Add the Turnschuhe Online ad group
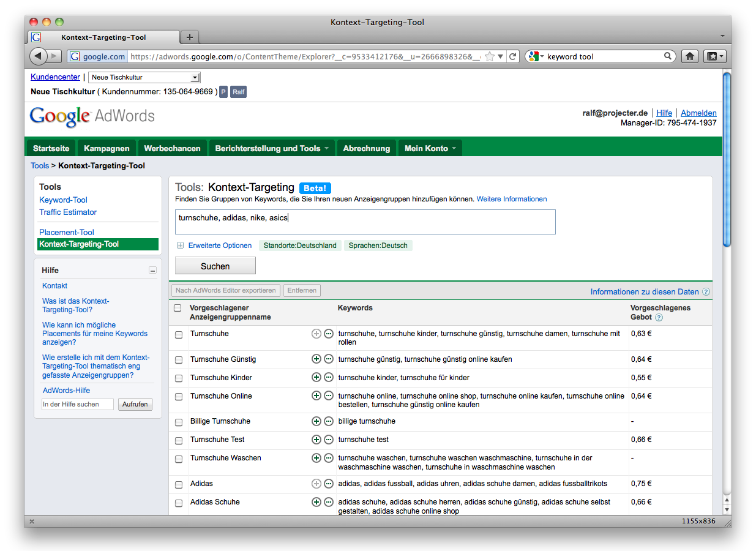 point(316,396)
